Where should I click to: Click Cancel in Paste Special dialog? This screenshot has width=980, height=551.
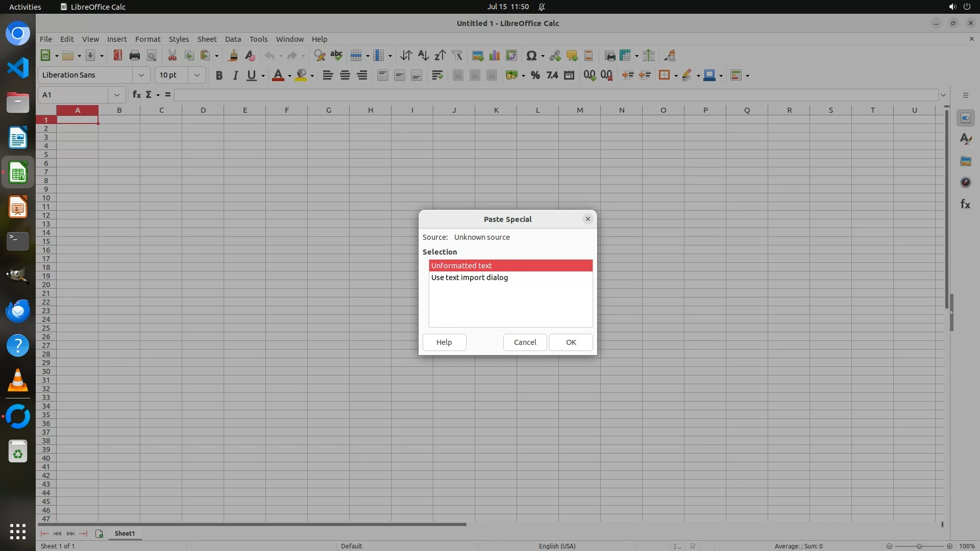pyautogui.click(x=525, y=342)
